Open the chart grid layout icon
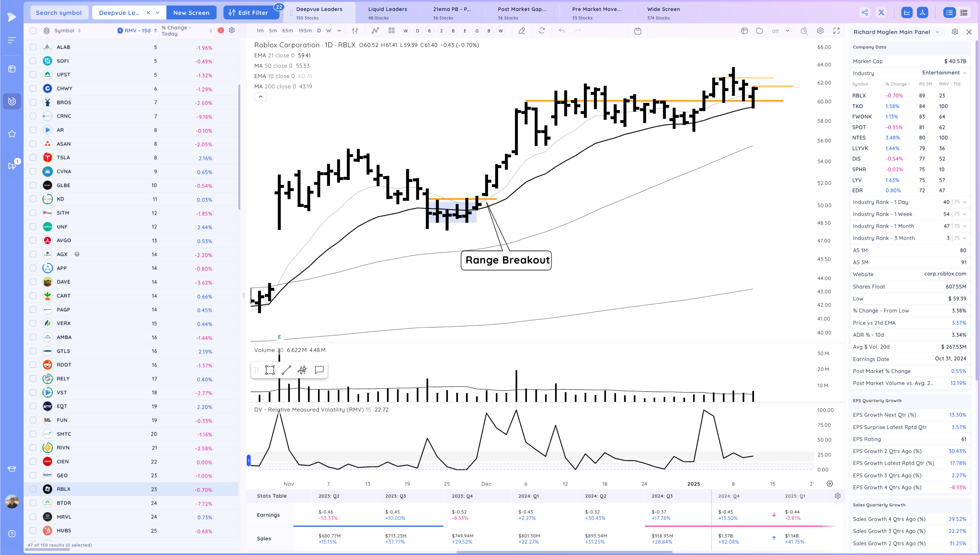 [392, 31]
